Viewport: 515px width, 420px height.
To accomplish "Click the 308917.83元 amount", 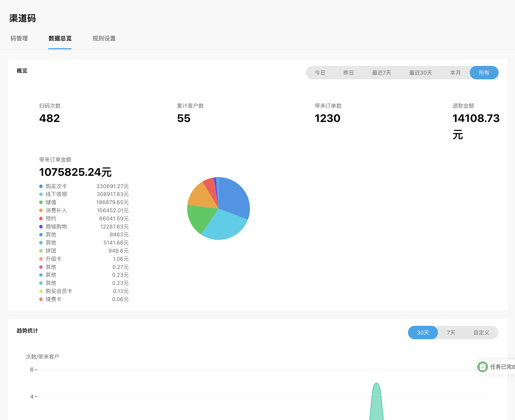I will pos(113,194).
